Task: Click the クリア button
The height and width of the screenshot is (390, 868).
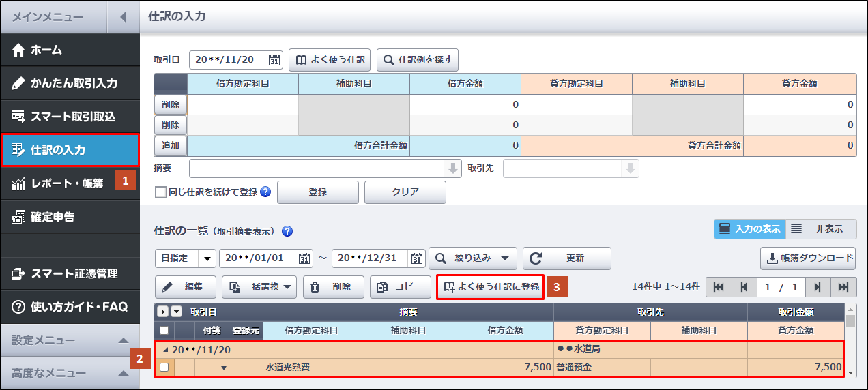Action: pyautogui.click(x=405, y=192)
